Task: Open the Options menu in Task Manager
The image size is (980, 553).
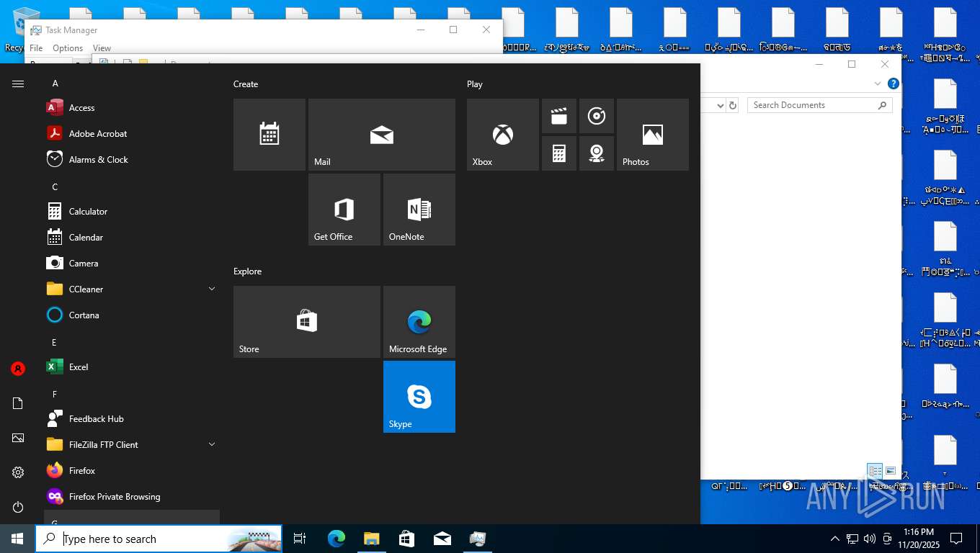Action: [x=68, y=48]
